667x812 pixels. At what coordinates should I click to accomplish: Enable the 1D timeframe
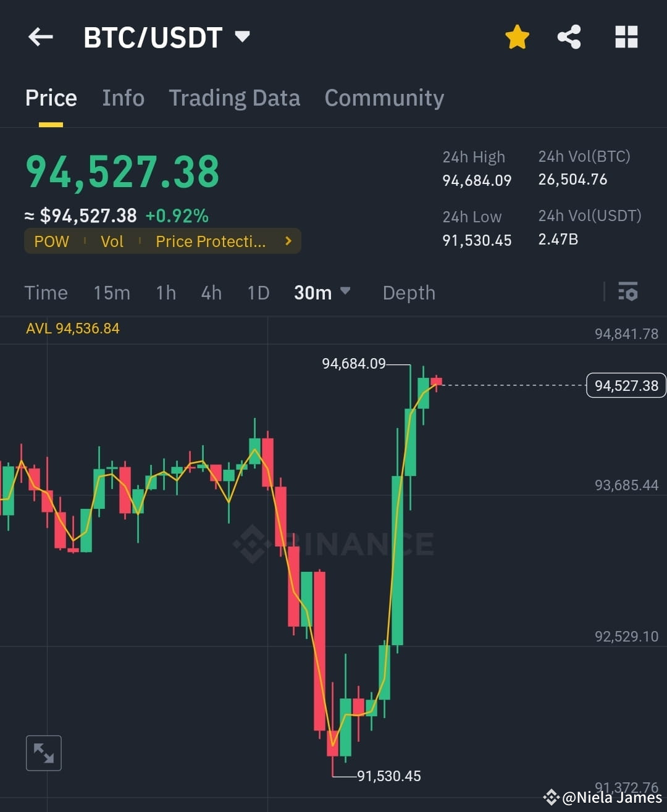coord(258,293)
